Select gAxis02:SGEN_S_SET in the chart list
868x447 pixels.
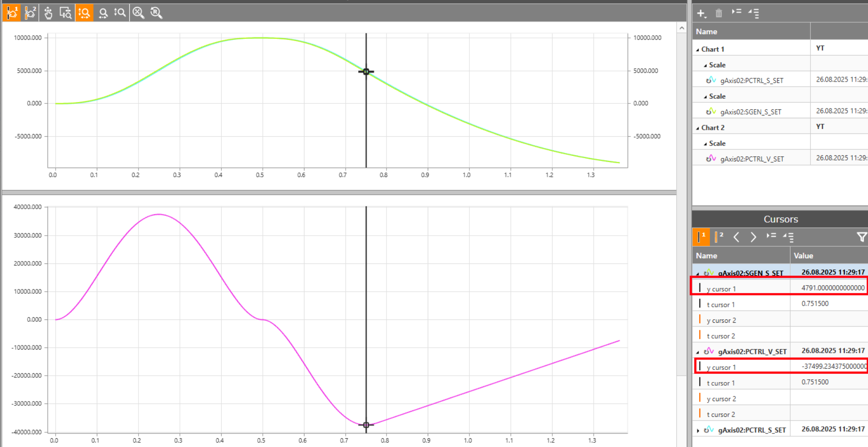[x=751, y=112]
